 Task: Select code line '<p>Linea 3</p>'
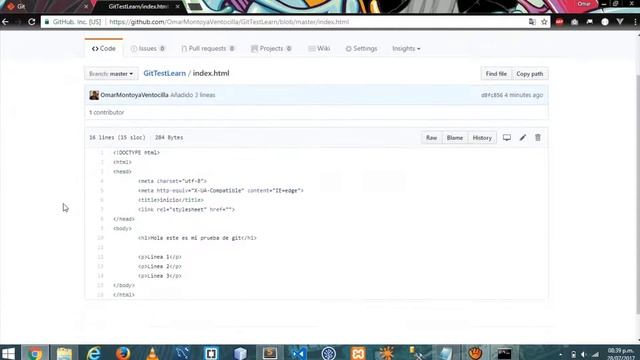click(x=160, y=276)
